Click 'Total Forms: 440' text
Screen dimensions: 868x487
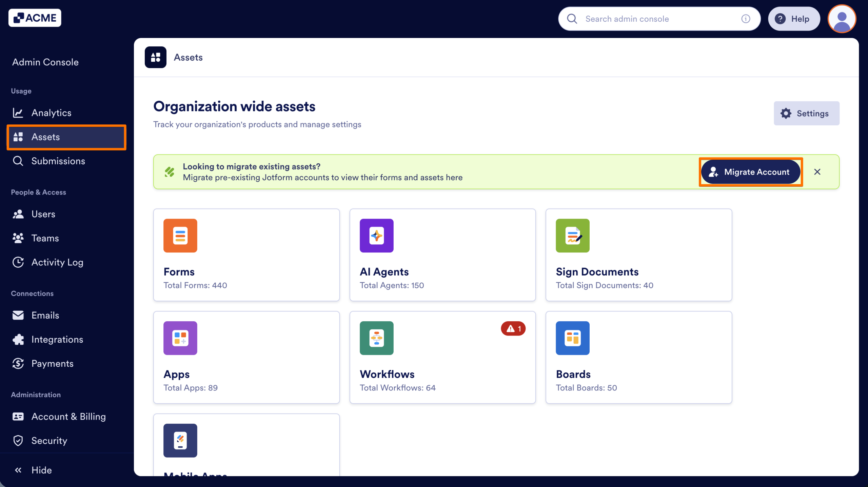point(195,285)
